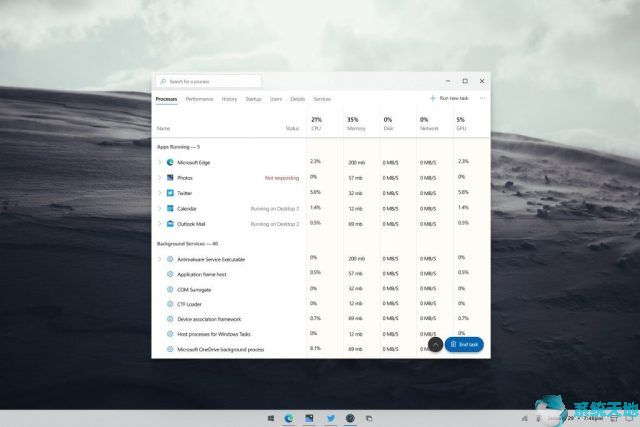Click the Background Services group heading
640x427 pixels.
pos(187,244)
